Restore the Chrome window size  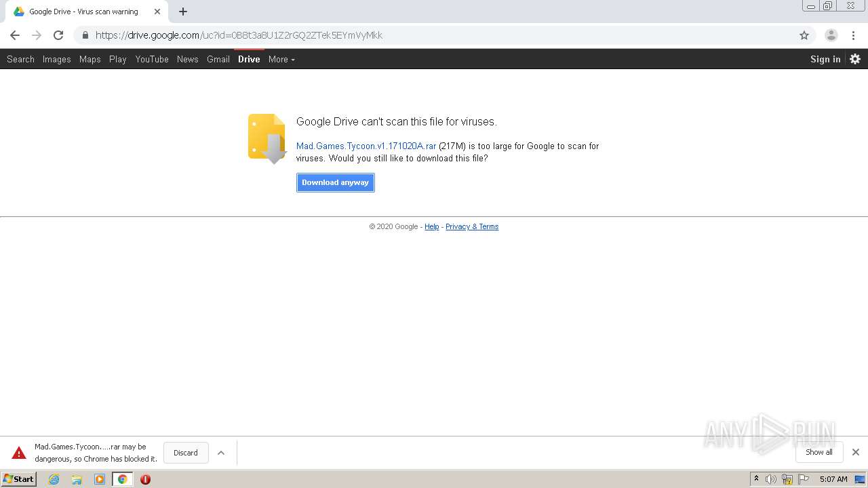point(828,5)
